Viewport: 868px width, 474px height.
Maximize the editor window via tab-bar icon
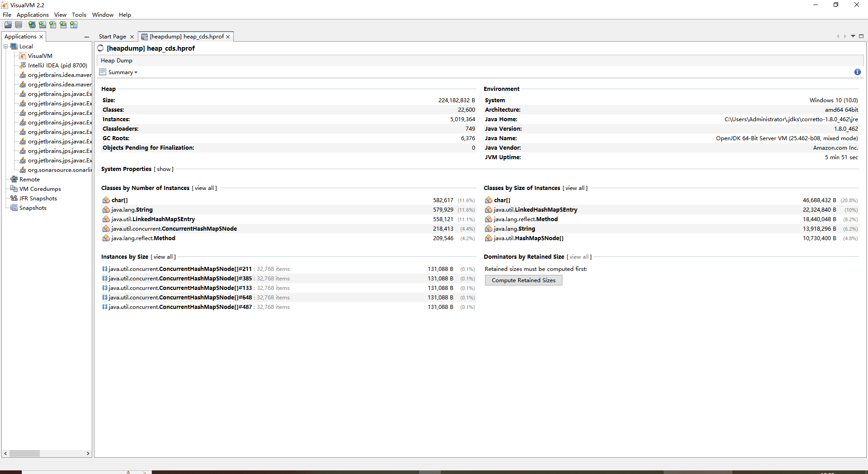[x=861, y=36]
